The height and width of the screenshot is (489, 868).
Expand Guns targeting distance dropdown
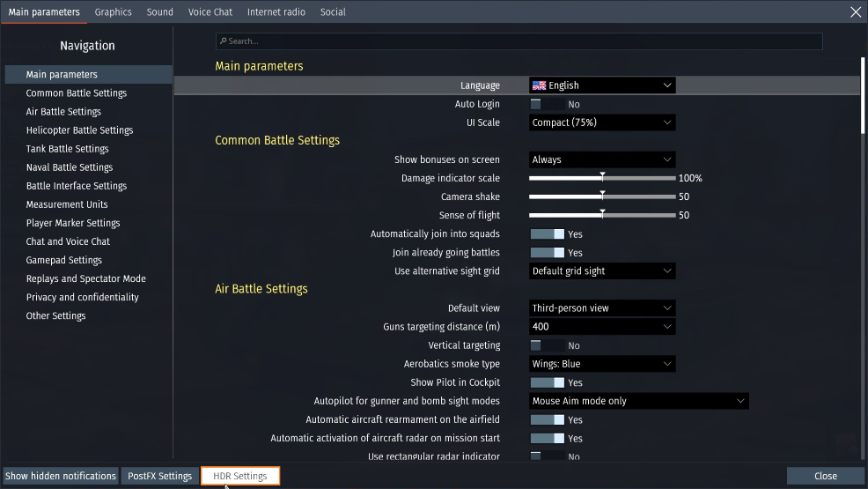(x=602, y=327)
